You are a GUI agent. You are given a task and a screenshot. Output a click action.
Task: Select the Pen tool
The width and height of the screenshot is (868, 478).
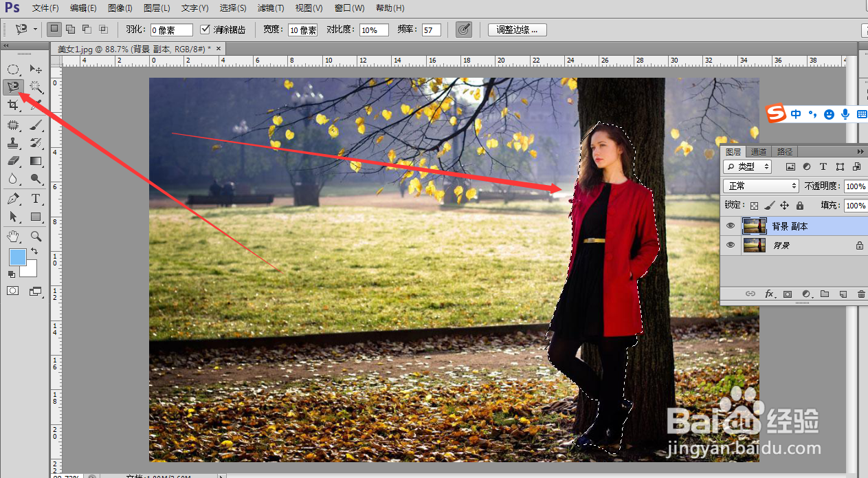(13, 199)
